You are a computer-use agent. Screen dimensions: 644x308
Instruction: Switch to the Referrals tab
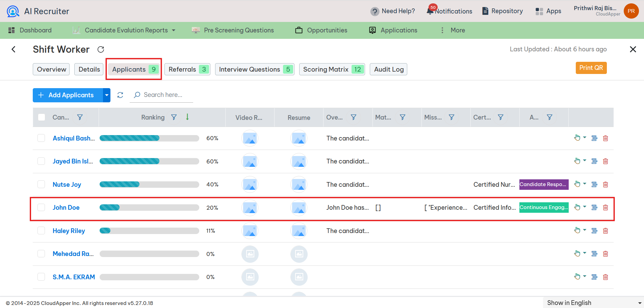click(x=187, y=69)
